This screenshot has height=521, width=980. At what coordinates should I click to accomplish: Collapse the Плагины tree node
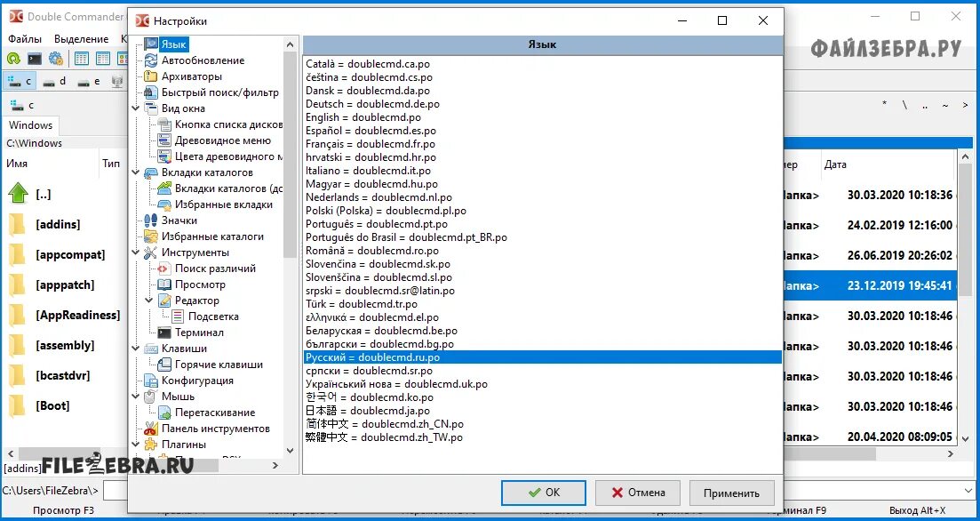pyautogui.click(x=136, y=445)
